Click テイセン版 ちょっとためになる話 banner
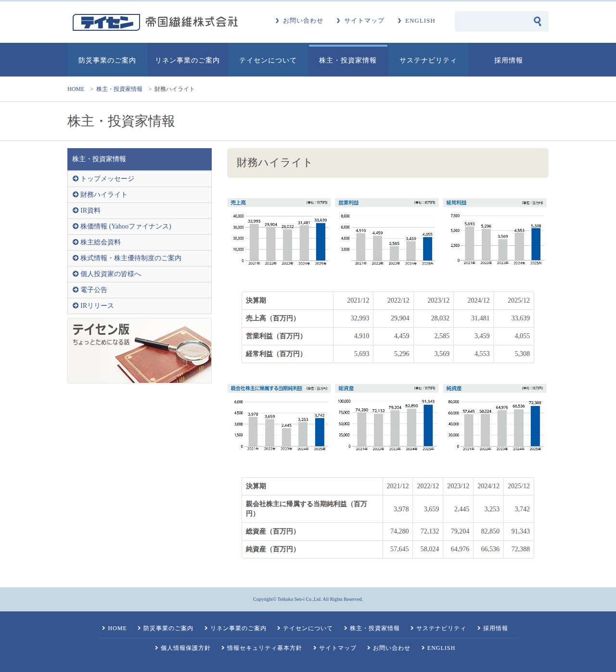The height and width of the screenshot is (672, 616). pos(140,351)
